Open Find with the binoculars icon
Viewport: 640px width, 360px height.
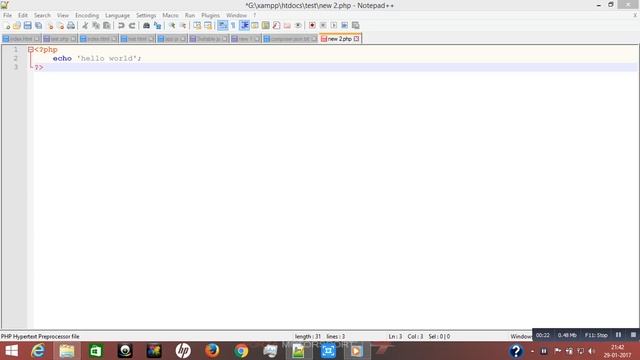click(x=146, y=25)
